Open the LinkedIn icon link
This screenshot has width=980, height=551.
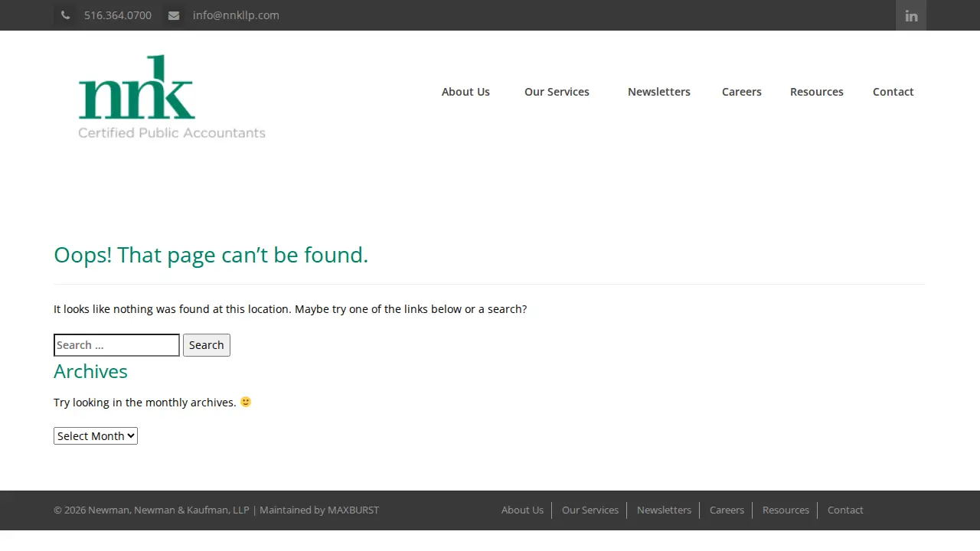click(x=911, y=15)
